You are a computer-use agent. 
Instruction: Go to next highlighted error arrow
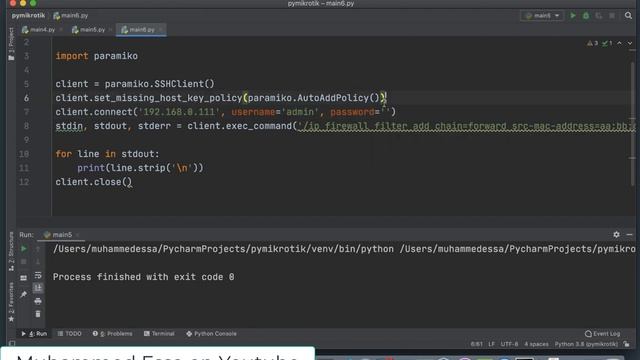630,43
